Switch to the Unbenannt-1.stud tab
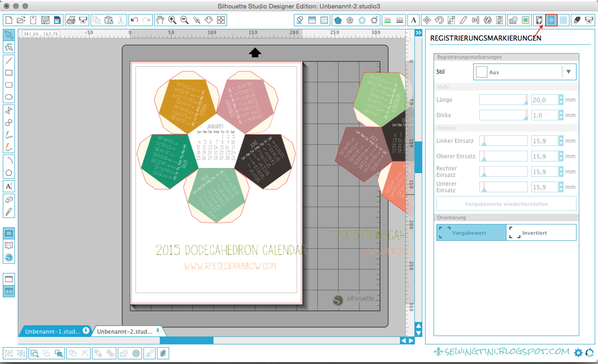598x364 pixels. click(x=52, y=330)
